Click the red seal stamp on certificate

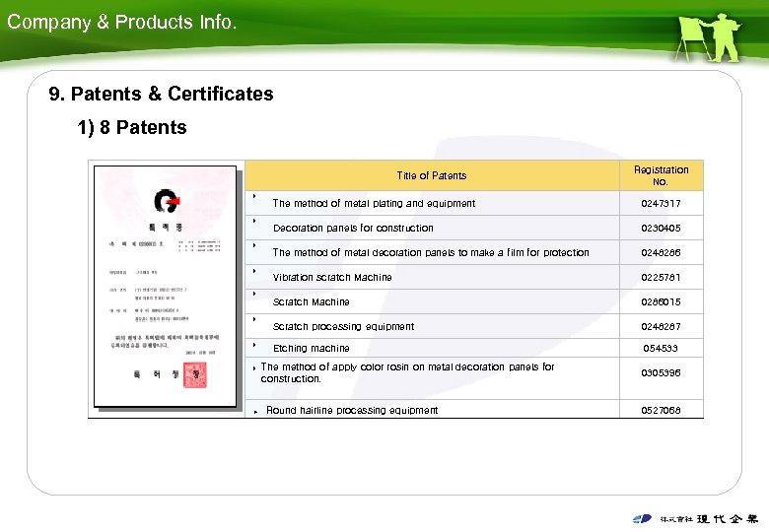tap(194, 374)
